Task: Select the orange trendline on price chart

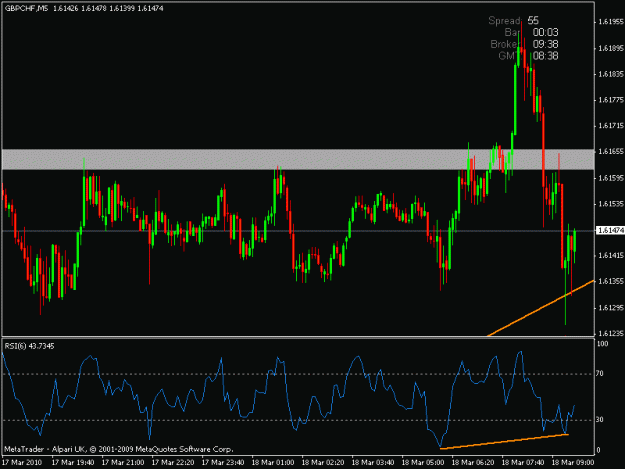Action: [x=541, y=308]
